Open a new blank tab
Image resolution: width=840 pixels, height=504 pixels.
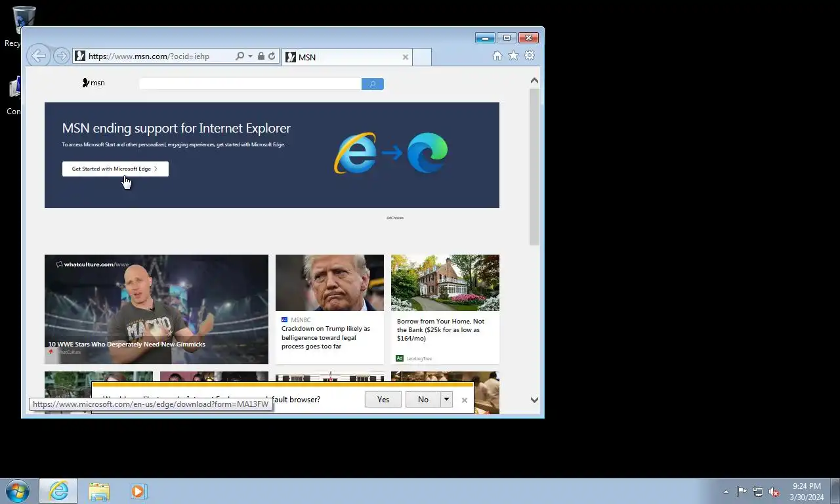[x=422, y=57]
